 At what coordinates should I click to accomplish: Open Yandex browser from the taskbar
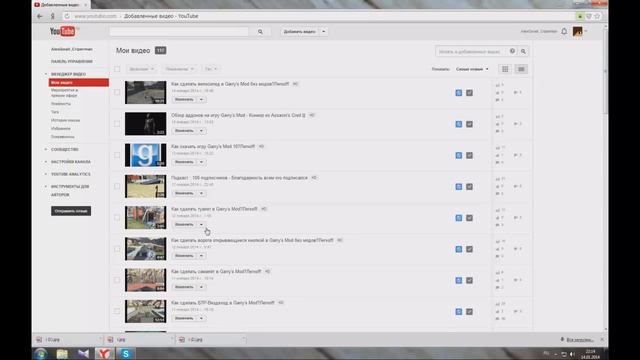click(x=104, y=353)
